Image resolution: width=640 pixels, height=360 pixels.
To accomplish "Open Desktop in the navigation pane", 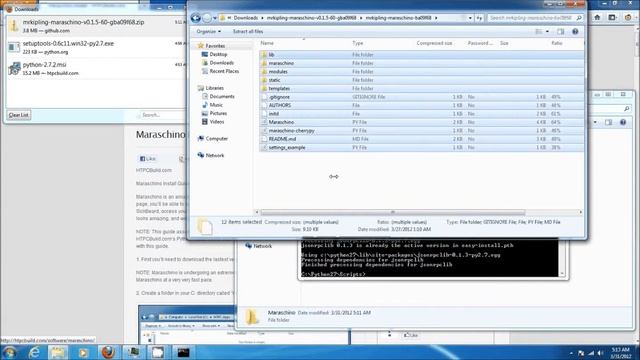I will tap(214, 54).
